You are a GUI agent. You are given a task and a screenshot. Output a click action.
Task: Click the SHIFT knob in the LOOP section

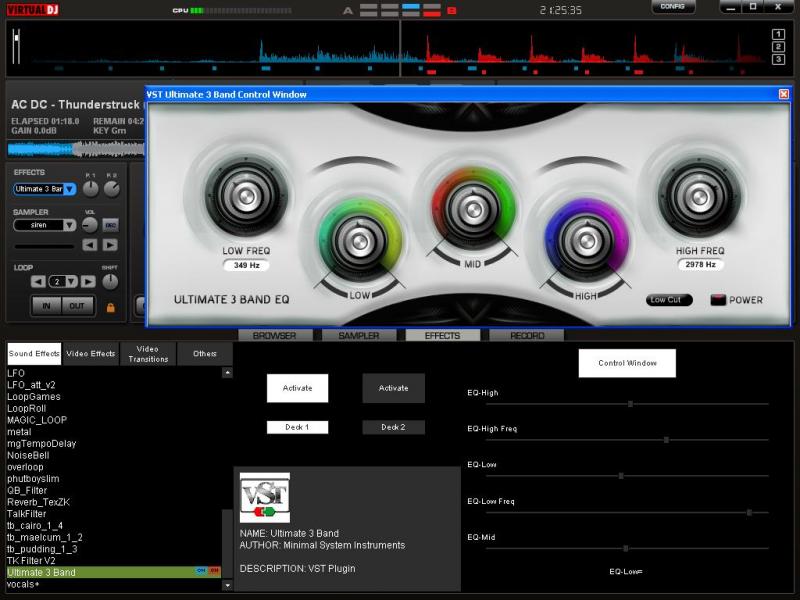[x=110, y=280]
